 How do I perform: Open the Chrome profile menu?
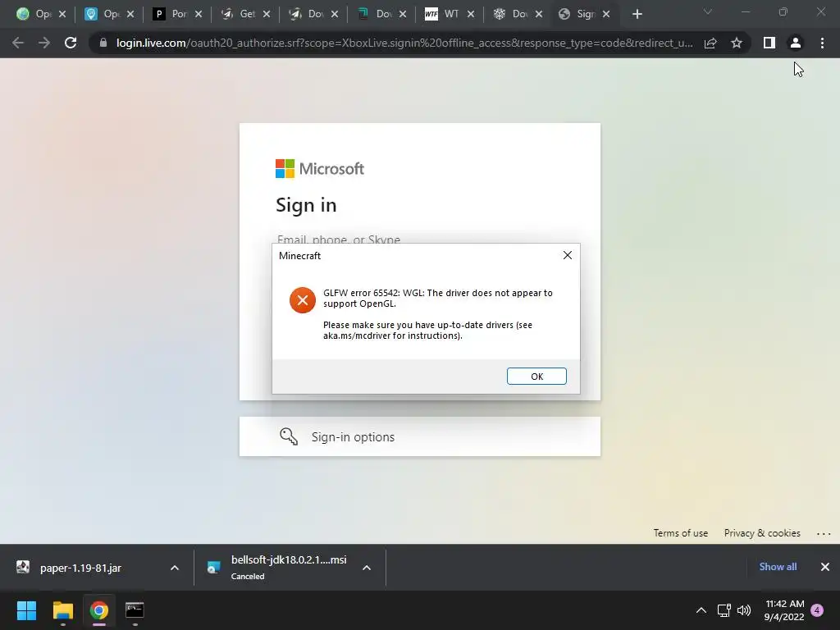(796, 43)
